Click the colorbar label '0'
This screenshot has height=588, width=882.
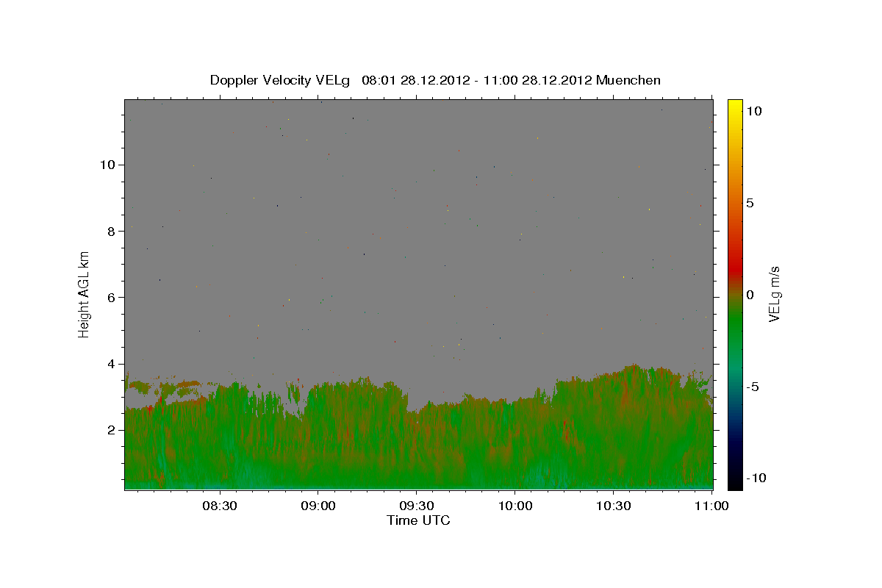750,295
